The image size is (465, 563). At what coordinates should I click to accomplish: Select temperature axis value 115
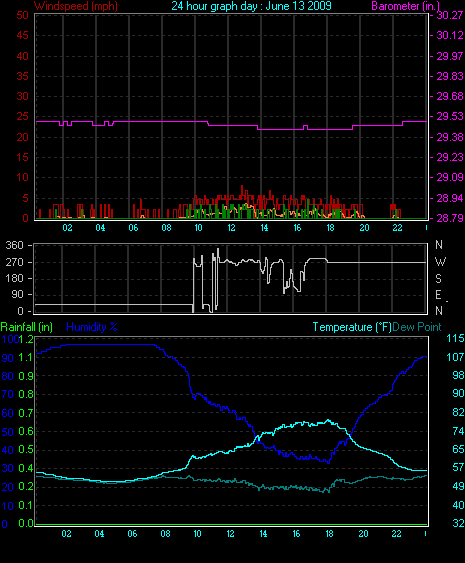coord(455,338)
